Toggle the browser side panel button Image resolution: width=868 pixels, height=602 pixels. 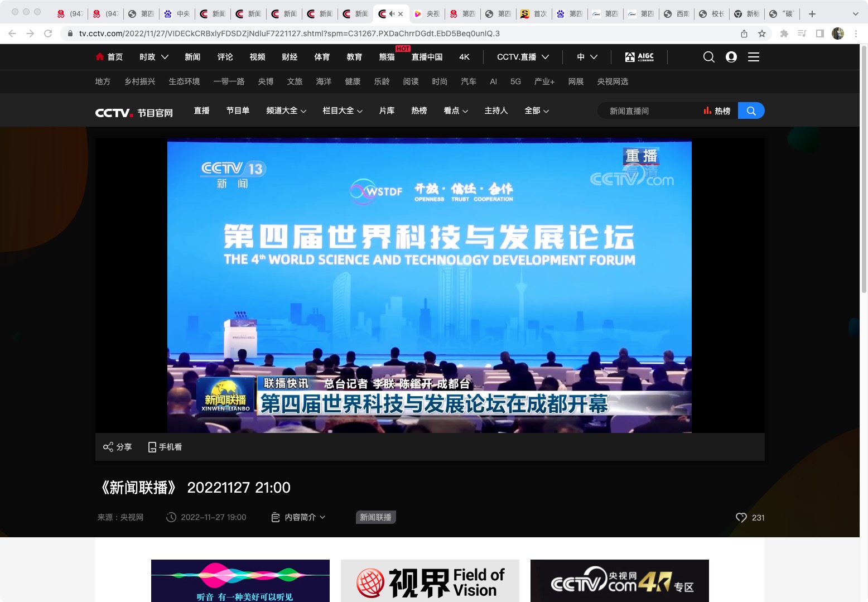pyautogui.click(x=819, y=33)
